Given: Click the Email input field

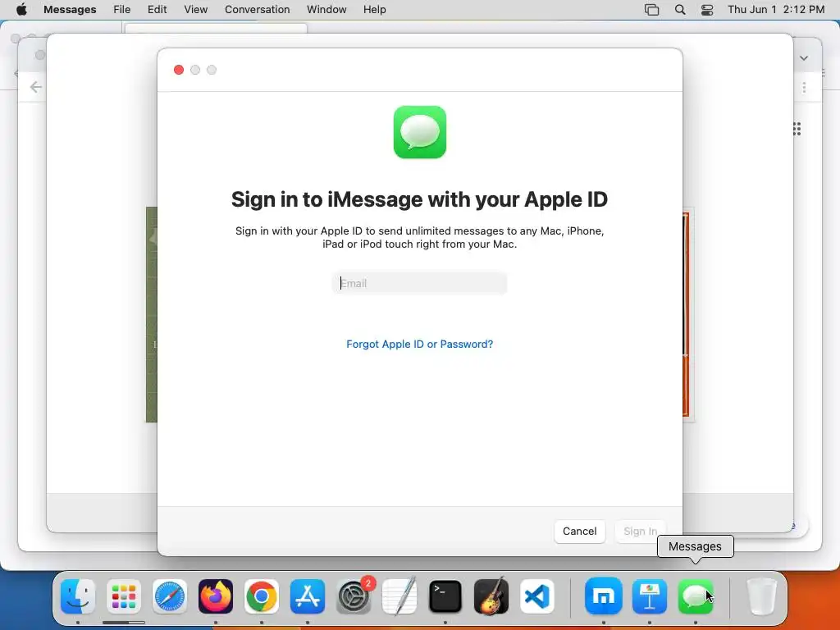Looking at the screenshot, I should pyautogui.click(x=419, y=283).
